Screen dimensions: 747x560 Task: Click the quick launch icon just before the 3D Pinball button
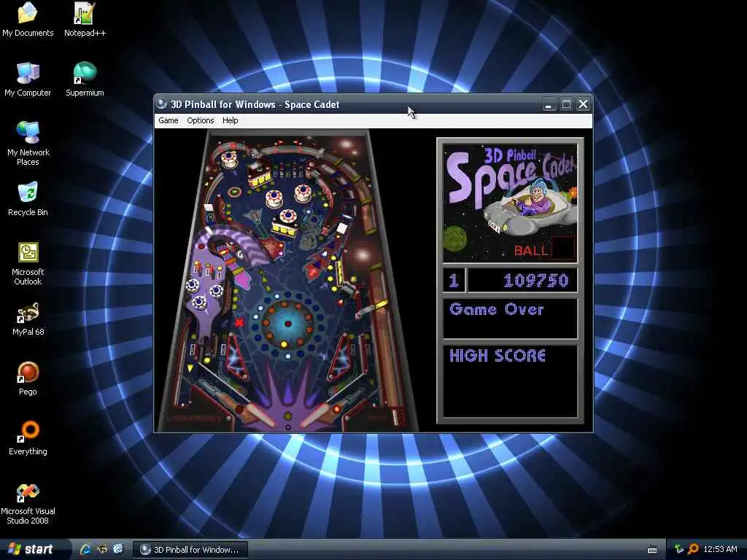(x=118, y=549)
